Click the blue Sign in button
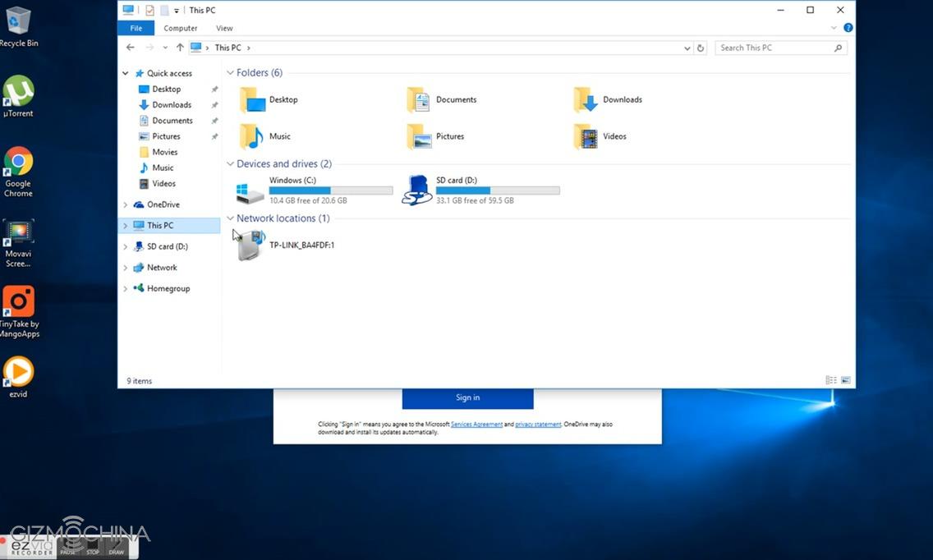 point(467,397)
